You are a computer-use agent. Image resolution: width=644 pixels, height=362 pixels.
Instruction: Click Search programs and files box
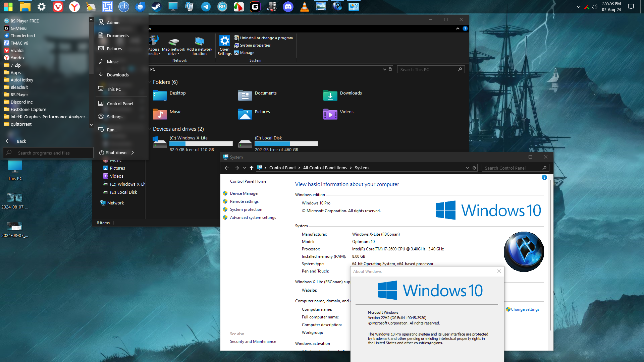[48, 153]
